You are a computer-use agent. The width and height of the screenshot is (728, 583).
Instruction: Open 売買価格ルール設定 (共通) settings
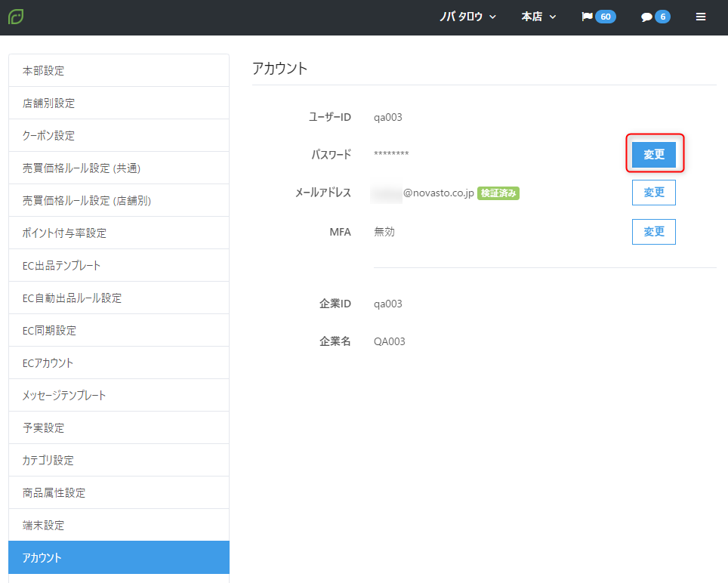(119, 168)
